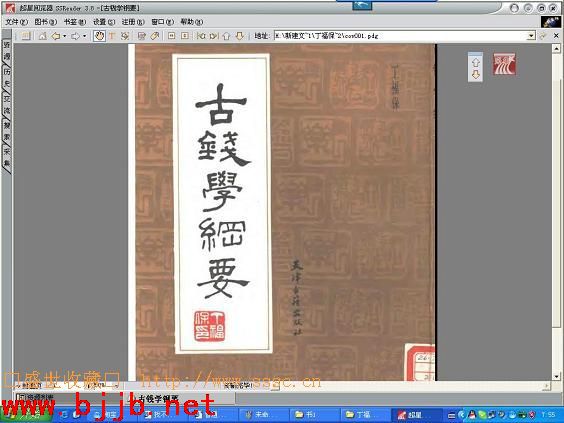Click the next page down arrow in toolbar
Screen dimensions: 564x423
coord(240,36)
